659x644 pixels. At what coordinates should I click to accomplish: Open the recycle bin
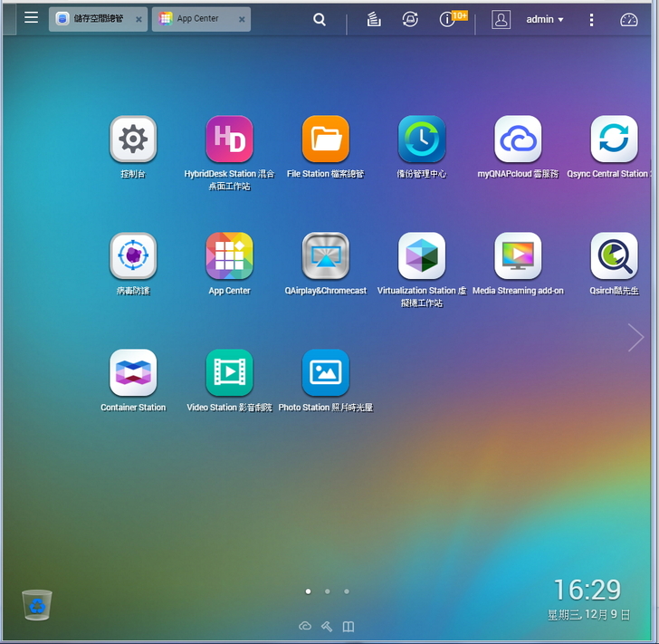37,605
